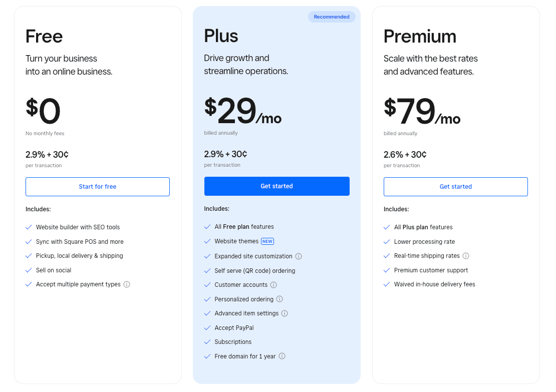Show info for Real-time shipping rates
Image resolution: width=556 pixels, height=392 pixels.
[466, 256]
